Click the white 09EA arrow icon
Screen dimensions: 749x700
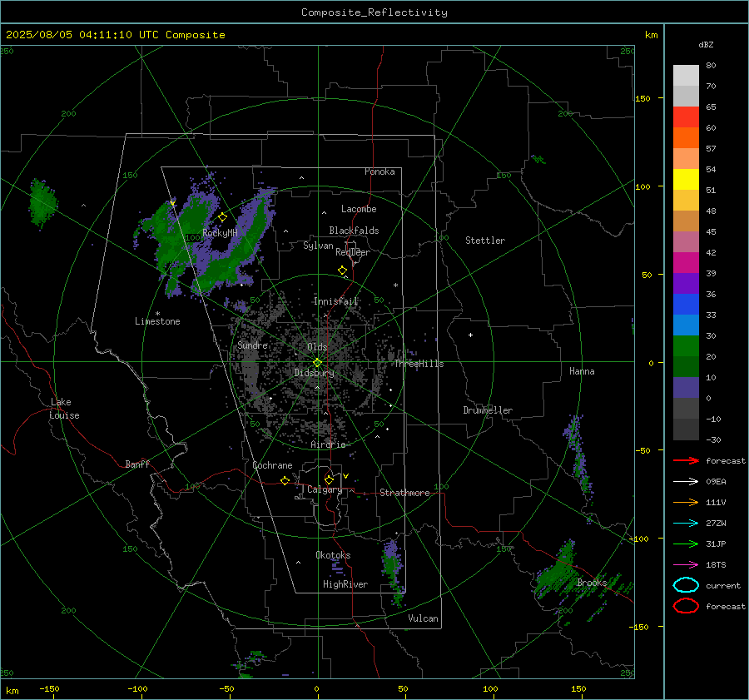pos(686,481)
